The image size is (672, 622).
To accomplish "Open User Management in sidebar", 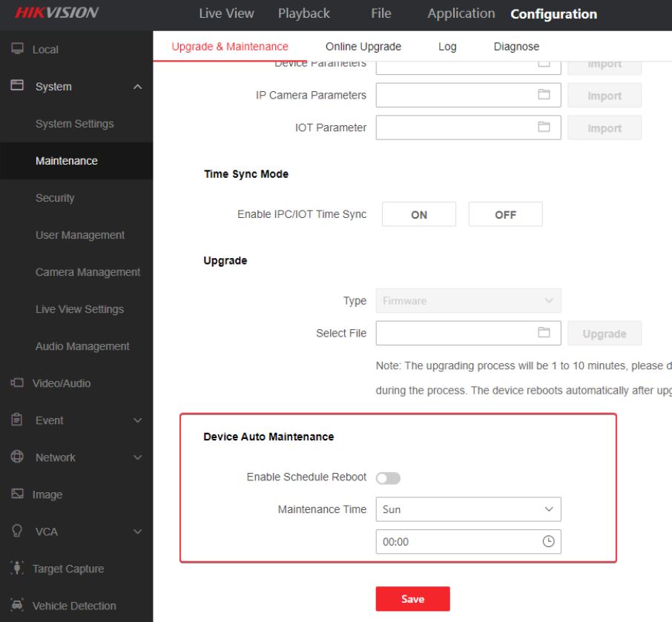I will pos(80,235).
